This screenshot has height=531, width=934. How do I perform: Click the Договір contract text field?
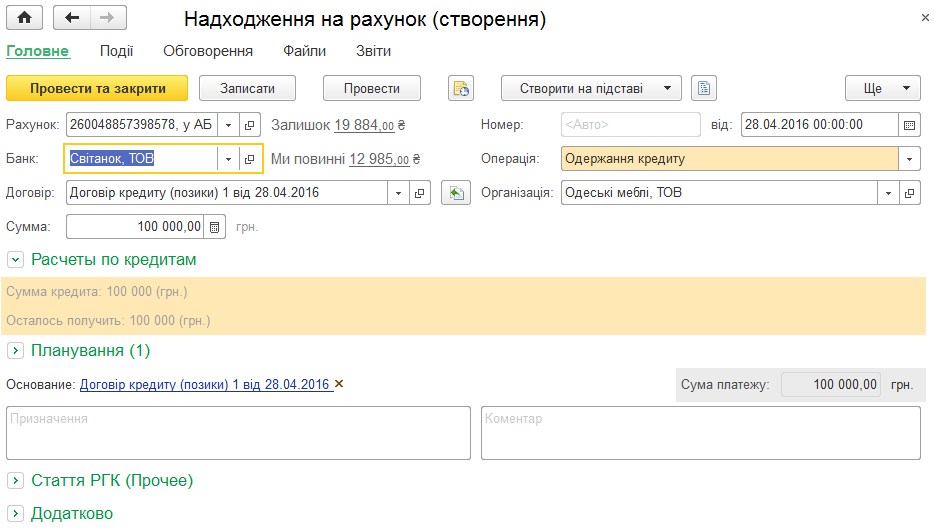click(x=227, y=192)
